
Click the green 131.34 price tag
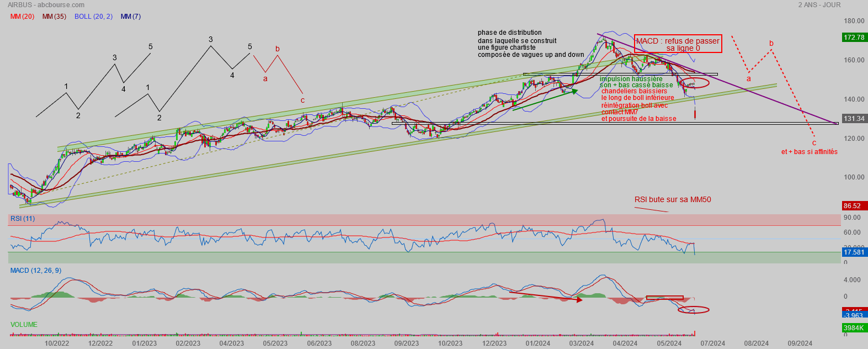tap(854, 119)
